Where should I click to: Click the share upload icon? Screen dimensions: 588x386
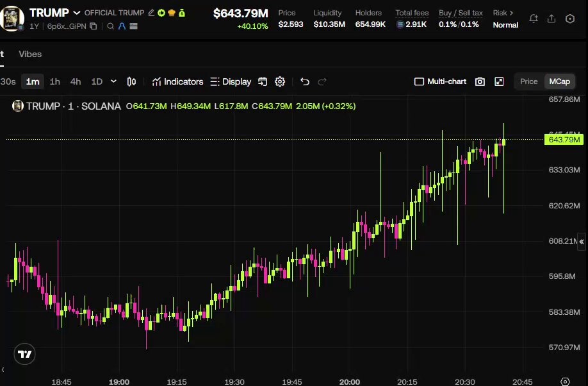coord(551,19)
